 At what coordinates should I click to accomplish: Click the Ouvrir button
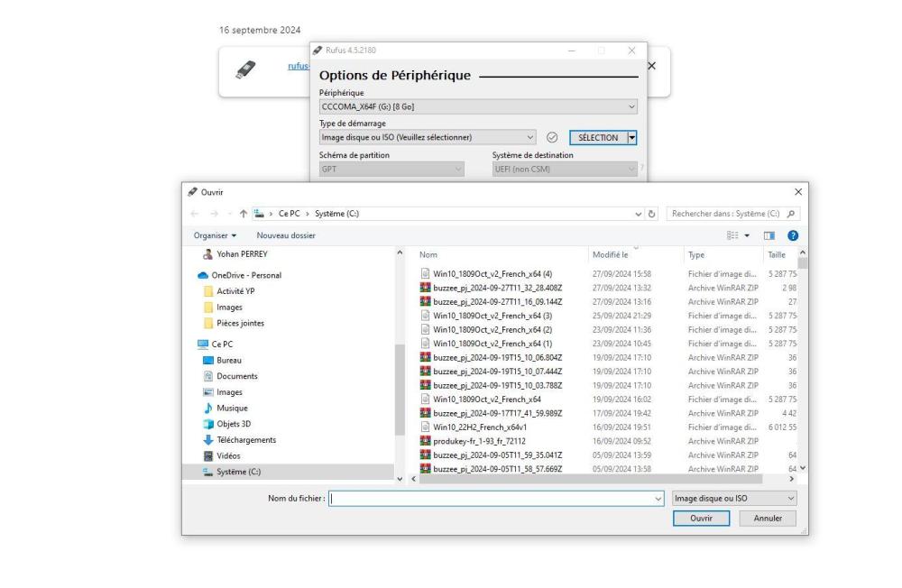tap(701, 519)
